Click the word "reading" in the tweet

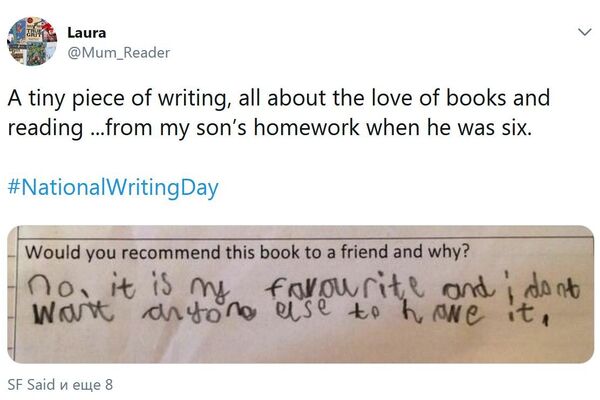(x=41, y=129)
